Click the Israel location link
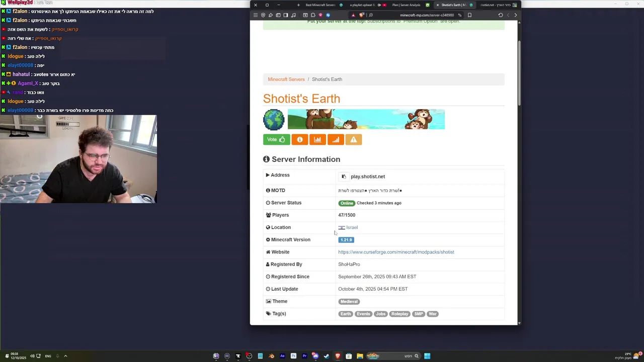Screen dimensions: 644x362 (x=352, y=227)
